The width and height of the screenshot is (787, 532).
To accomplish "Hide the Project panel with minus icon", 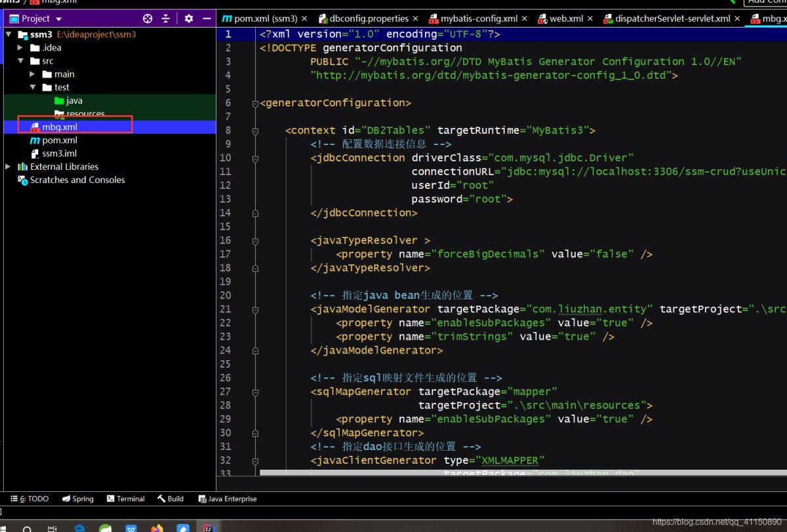I will [x=207, y=19].
